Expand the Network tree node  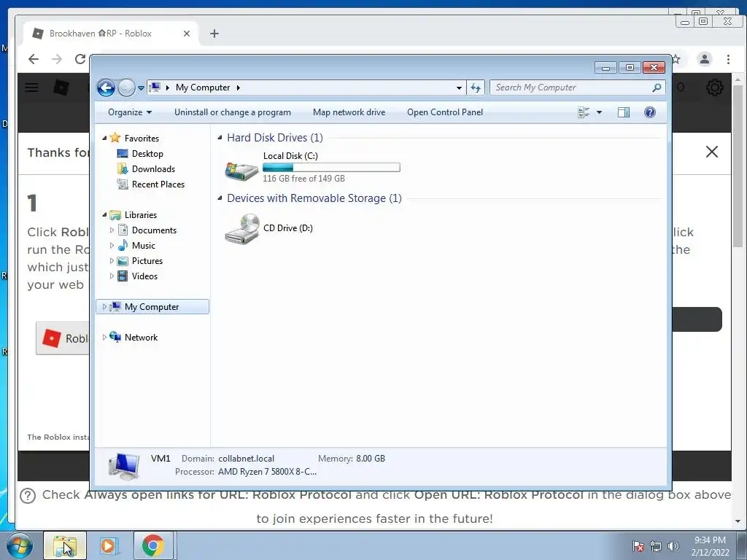pos(104,338)
